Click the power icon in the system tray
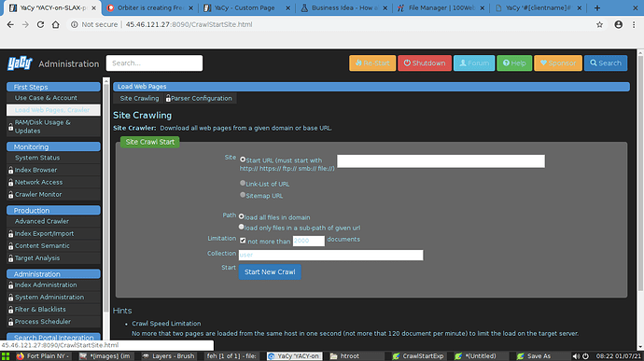Screen dimensions: 644x361 [585, 356]
